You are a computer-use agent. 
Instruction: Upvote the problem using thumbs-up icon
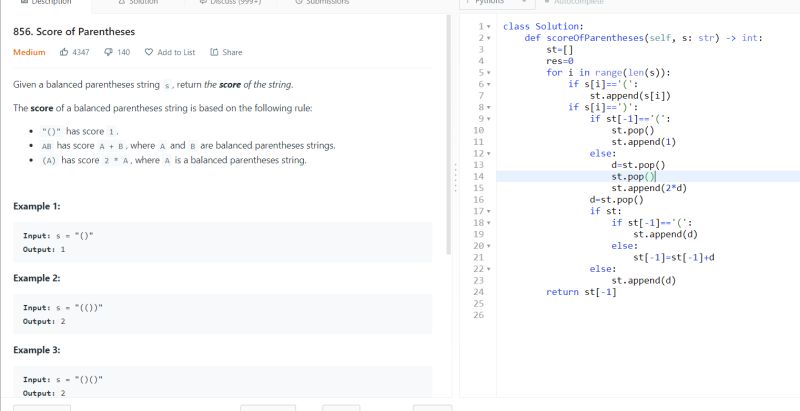(x=64, y=52)
